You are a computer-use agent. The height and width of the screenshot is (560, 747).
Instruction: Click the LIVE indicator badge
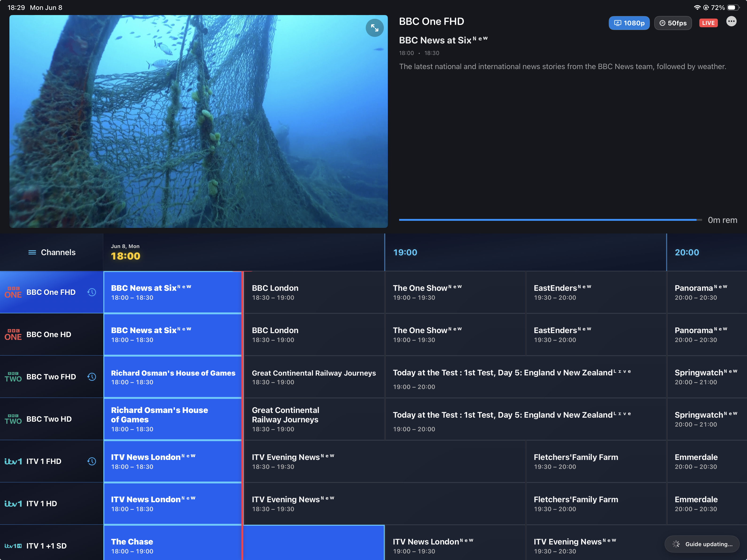tap(708, 23)
